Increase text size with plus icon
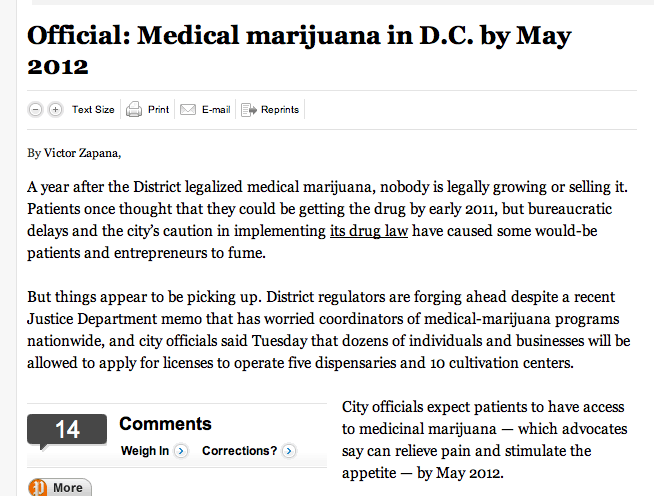The width and height of the screenshot is (654, 496). pyautogui.click(x=55, y=110)
